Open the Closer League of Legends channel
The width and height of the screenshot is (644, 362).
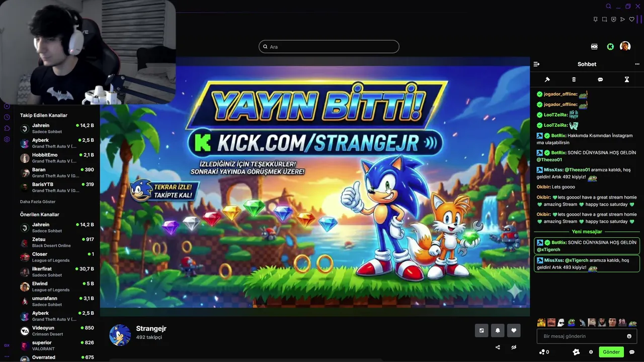click(x=57, y=257)
